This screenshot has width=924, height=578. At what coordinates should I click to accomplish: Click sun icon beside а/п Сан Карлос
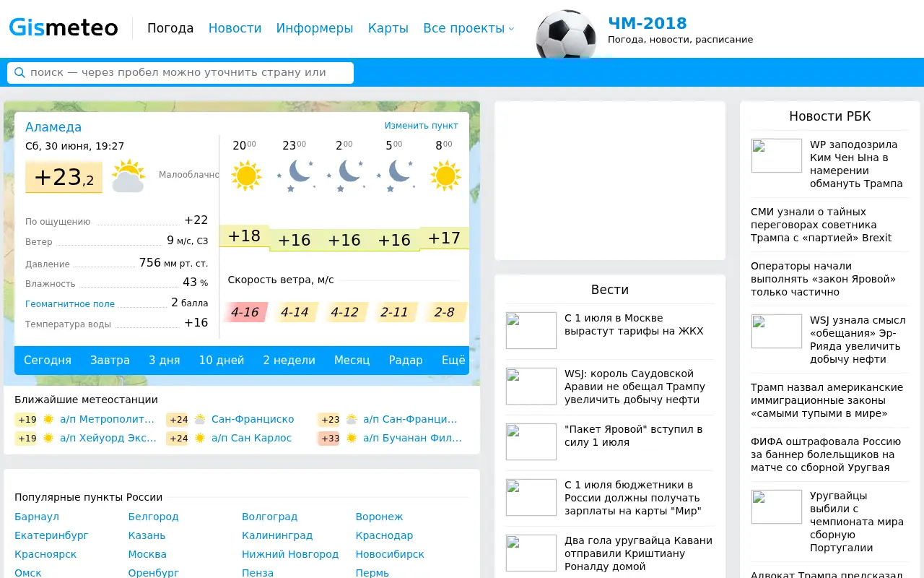tap(200, 438)
